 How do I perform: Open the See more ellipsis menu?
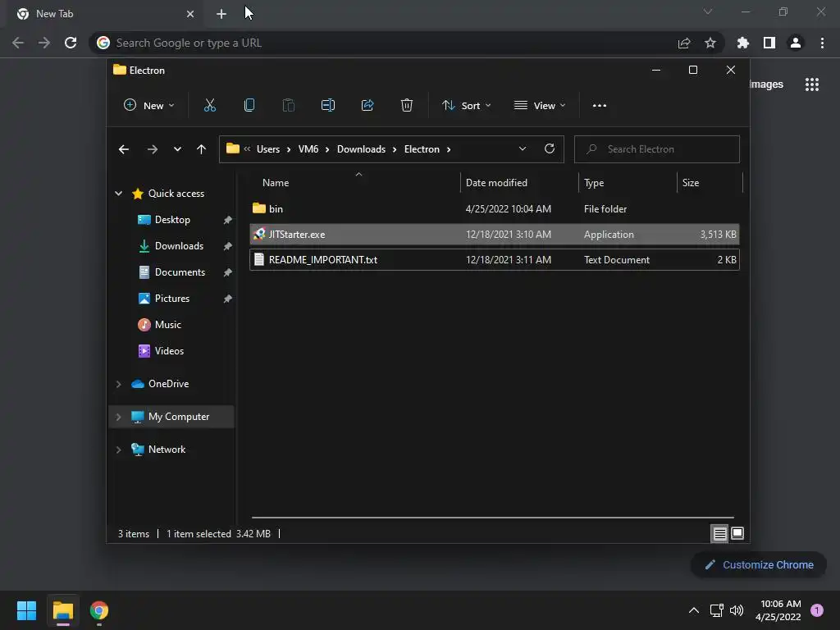point(600,106)
